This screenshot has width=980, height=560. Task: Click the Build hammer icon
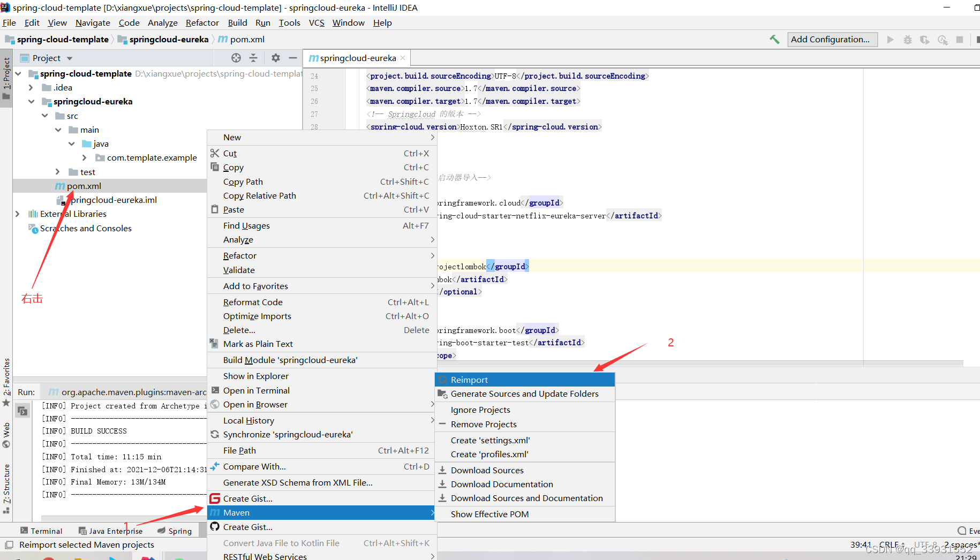point(774,39)
